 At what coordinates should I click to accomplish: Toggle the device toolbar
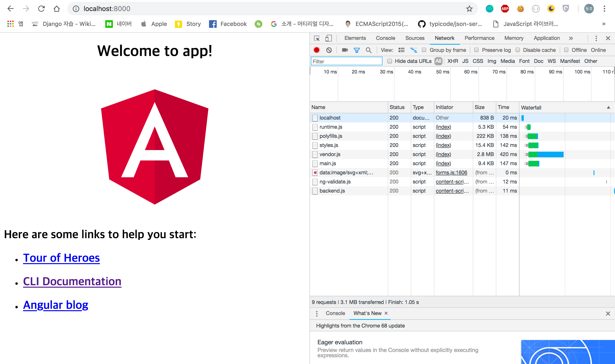tap(328, 38)
